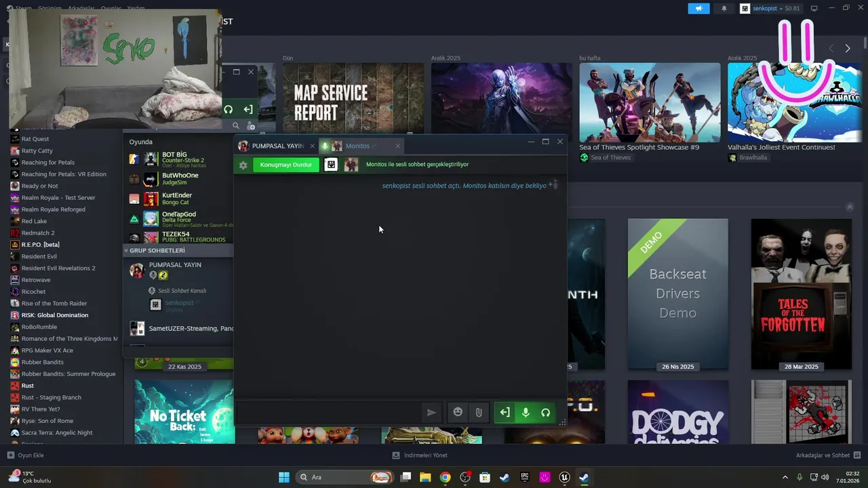
Task: Click search icon in friends window
Action: 236,125
